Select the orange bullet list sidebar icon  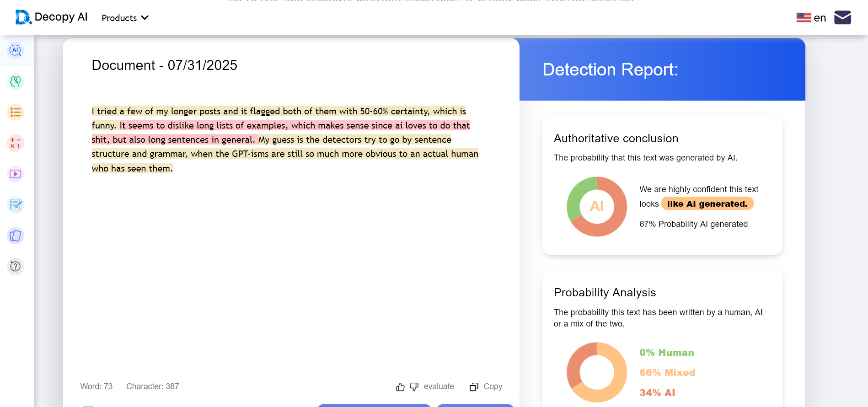(x=16, y=112)
